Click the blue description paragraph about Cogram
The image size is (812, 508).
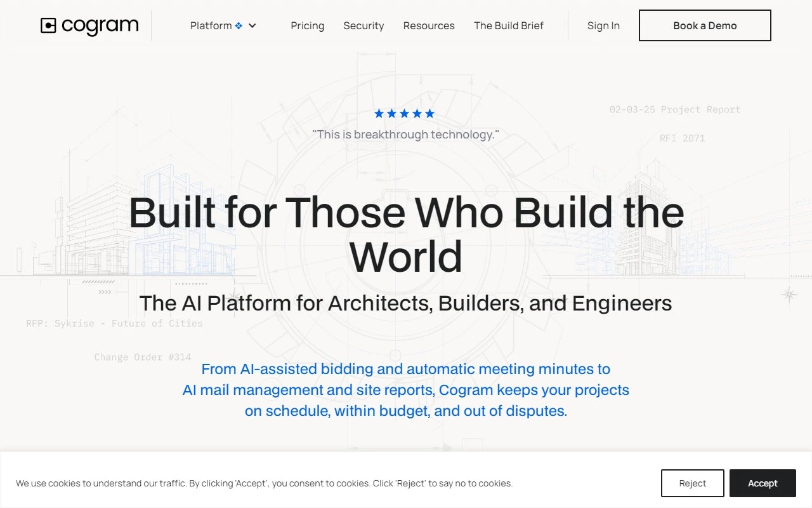(x=406, y=390)
